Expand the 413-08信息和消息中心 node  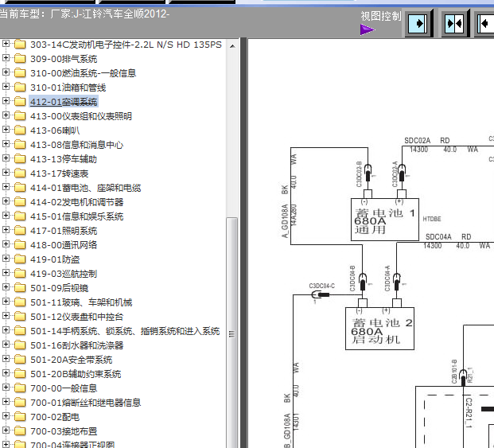tap(6, 144)
